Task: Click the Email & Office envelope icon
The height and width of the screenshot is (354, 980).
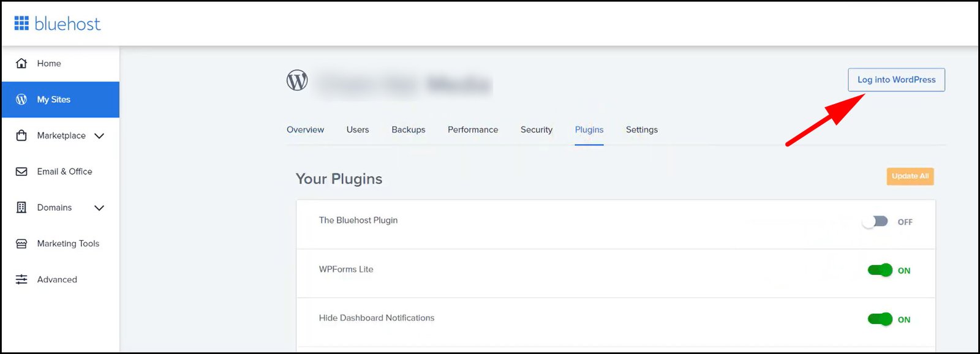Action: point(21,171)
